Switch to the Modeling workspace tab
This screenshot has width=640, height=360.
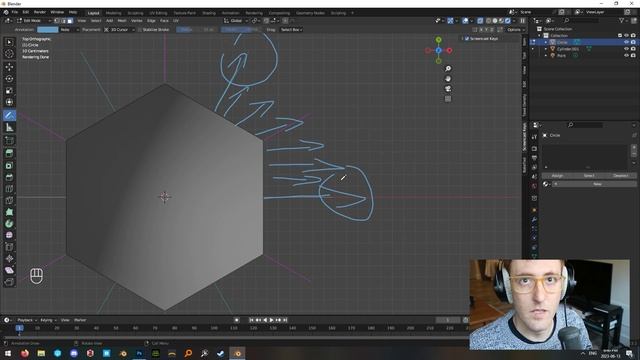pyautogui.click(x=113, y=13)
